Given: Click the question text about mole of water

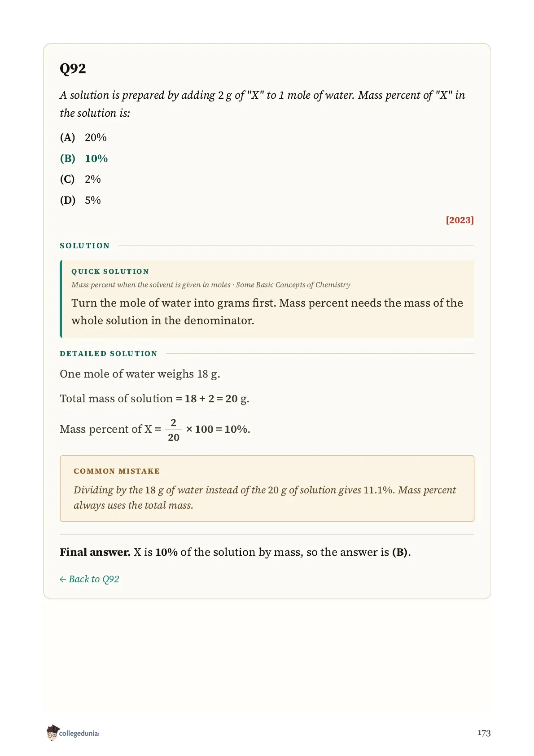Looking at the screenshot, I should pyautogui.click(x=262, y=104).
